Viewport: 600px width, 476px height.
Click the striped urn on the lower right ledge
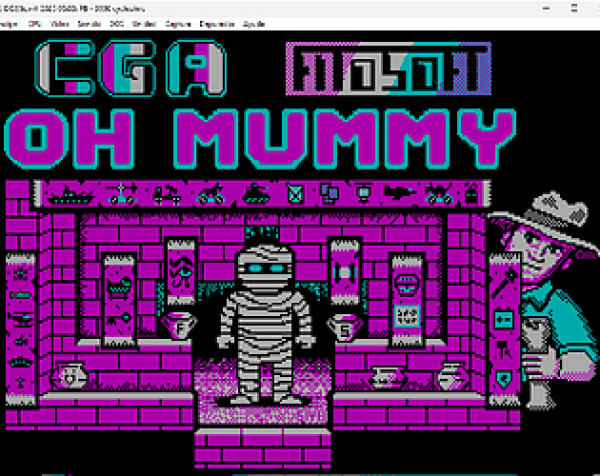pyautogui.click(x=452, y=377)
